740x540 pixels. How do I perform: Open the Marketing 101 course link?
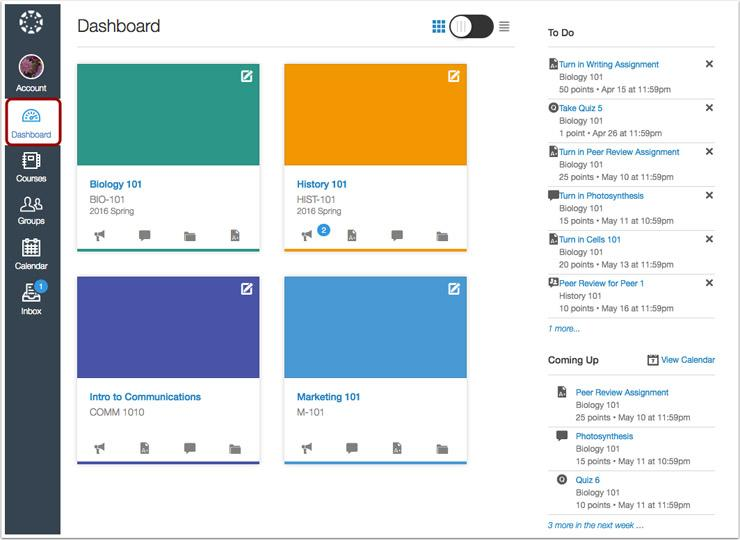click(328, 397)
